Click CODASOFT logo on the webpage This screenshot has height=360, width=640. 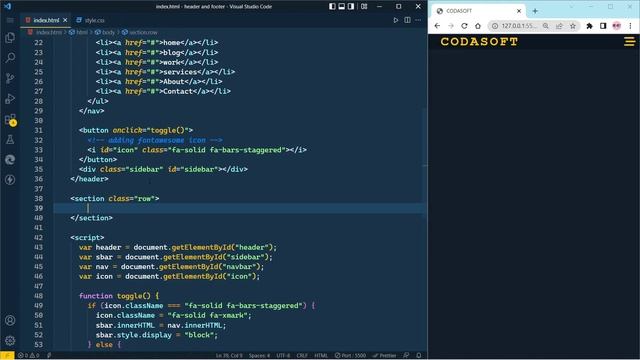click(x=479, y=42)
